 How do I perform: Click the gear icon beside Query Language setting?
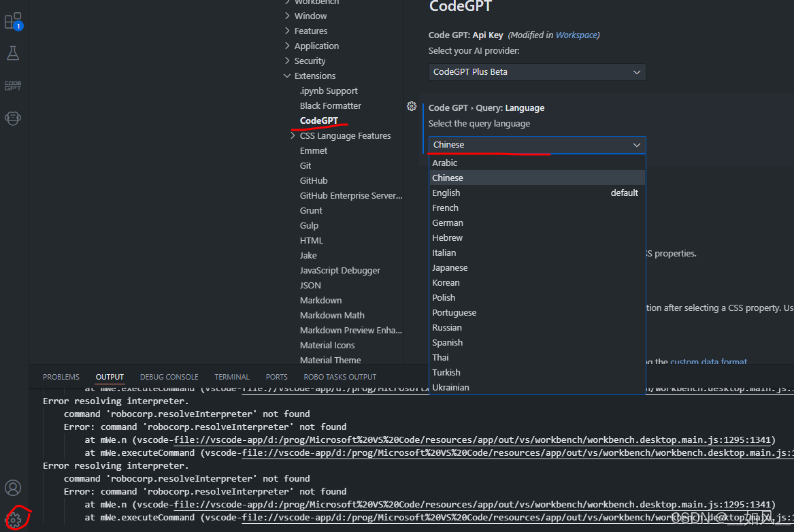(x=412, y=106)
